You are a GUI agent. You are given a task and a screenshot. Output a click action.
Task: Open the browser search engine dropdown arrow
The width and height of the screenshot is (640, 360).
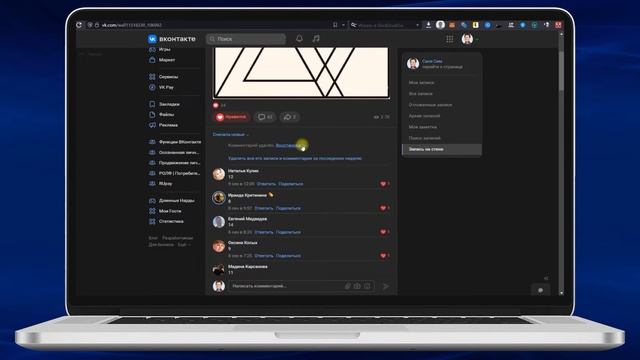(x=417, y=25)
